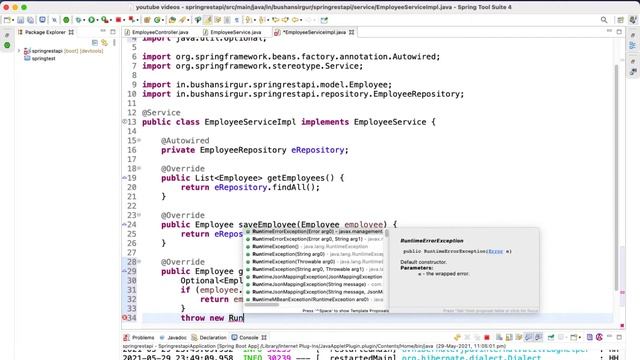Open the Error link in the Javadoc popup
This screenshot has width=640, height=360.
click(496, 251)
